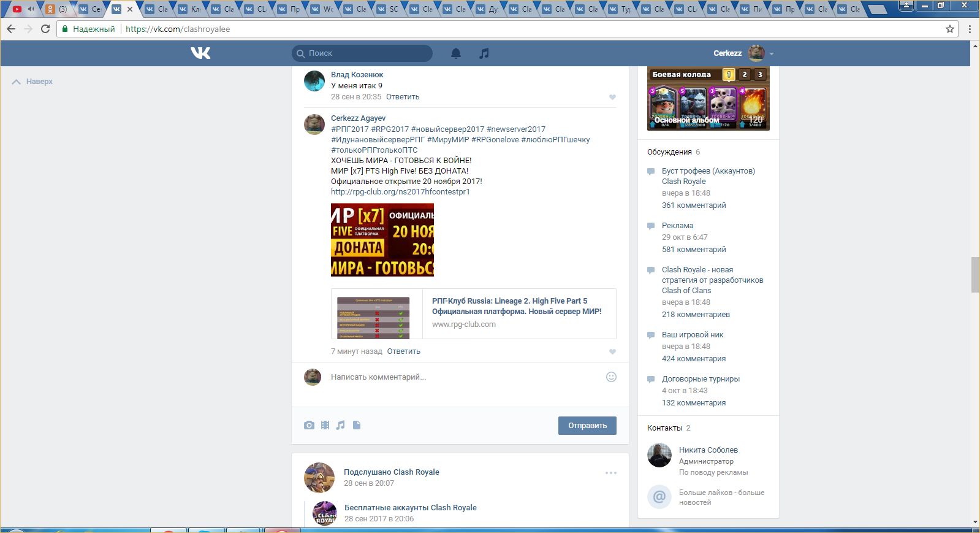Open the Реклама discussion topic
The height and width of the screenshot is (533, 980).
click(677, 226)
